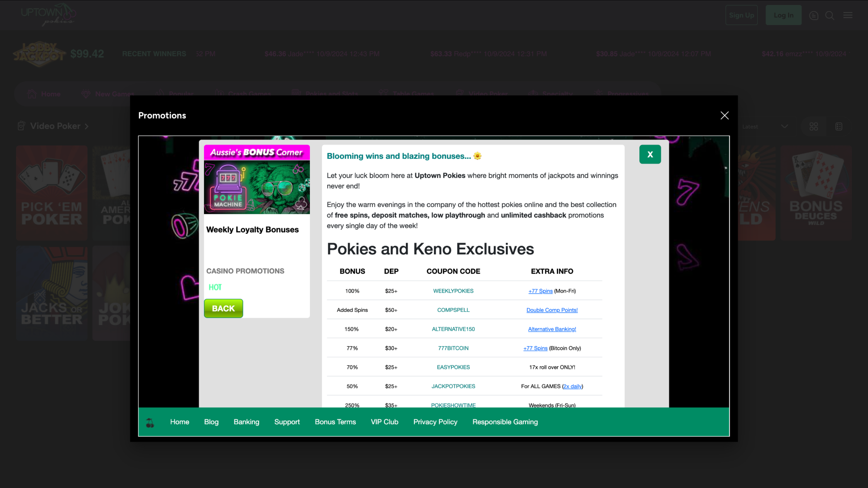
Task: Click the cherry logo icon in footer
Action: (x=150, y=422)
